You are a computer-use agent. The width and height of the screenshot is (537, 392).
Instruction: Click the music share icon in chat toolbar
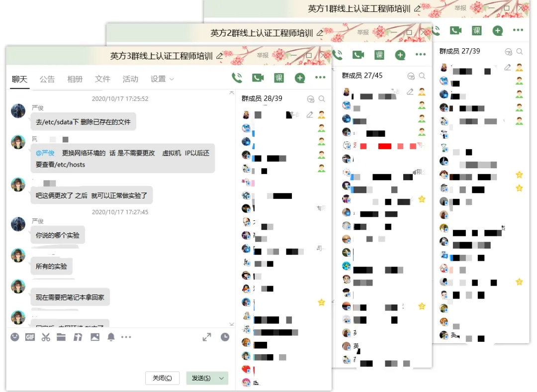point(78,337)
